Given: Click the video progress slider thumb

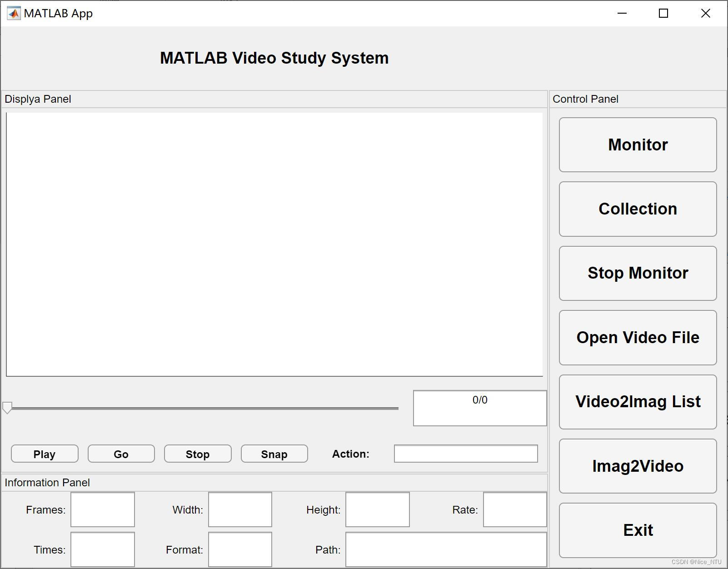Looking at the screenshot, I should click(7, 408).
